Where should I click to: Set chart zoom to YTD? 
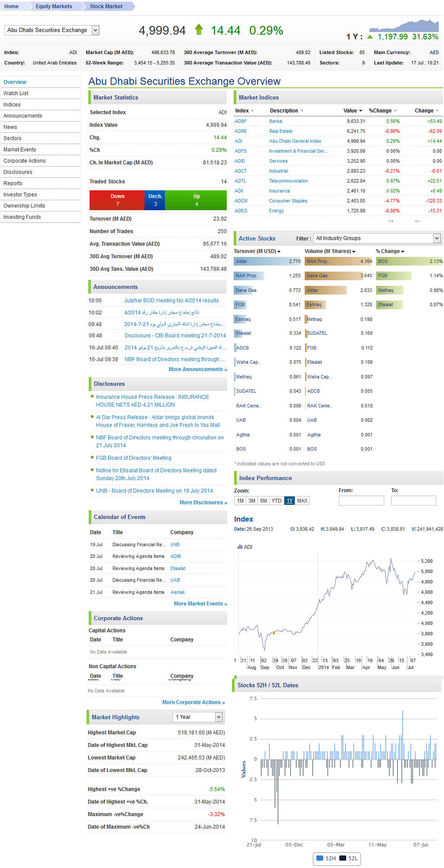277,501
